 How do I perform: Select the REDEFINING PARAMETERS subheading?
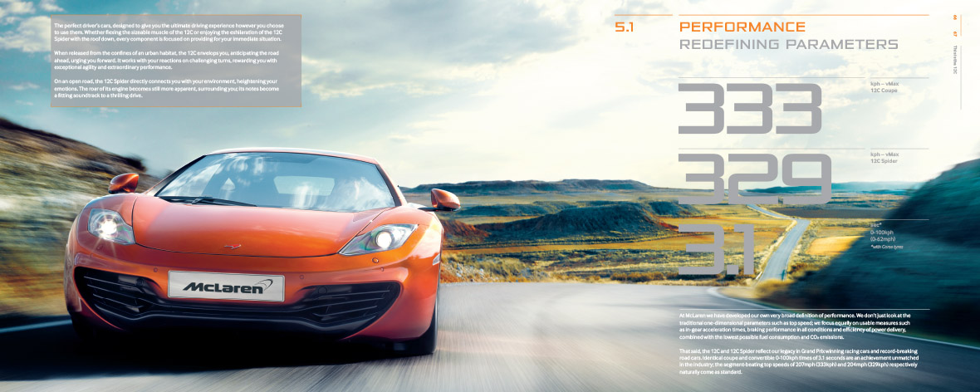point(788,44)
